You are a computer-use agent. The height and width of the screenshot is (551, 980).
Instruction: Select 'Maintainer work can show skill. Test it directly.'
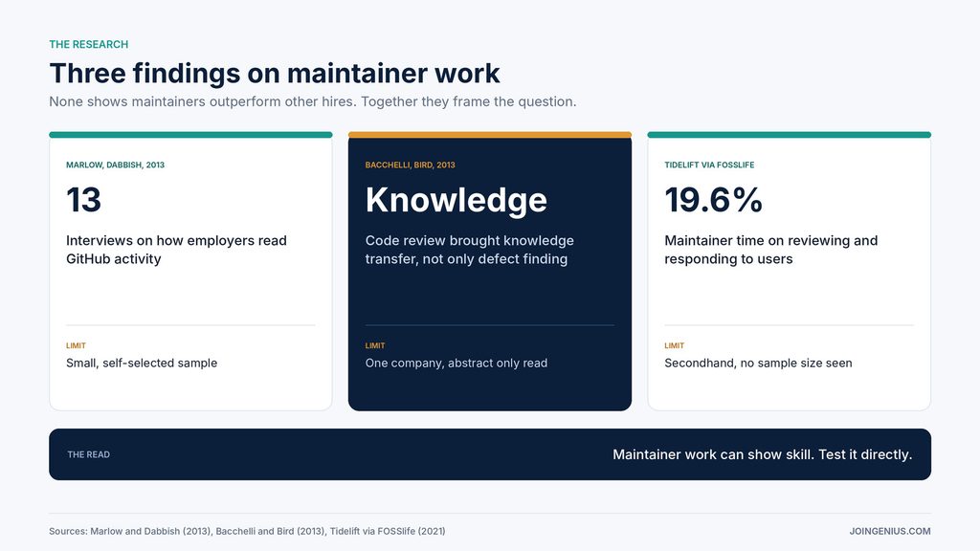[763, 454]
